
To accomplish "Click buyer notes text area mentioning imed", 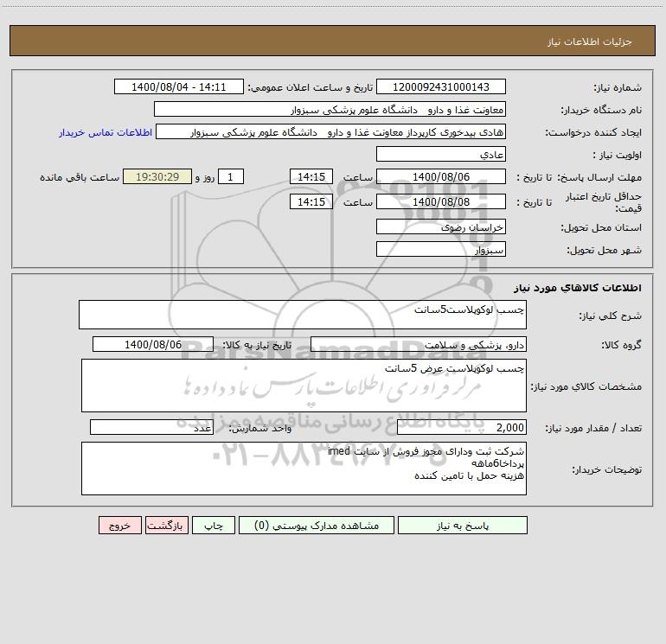I will (304, 469).
